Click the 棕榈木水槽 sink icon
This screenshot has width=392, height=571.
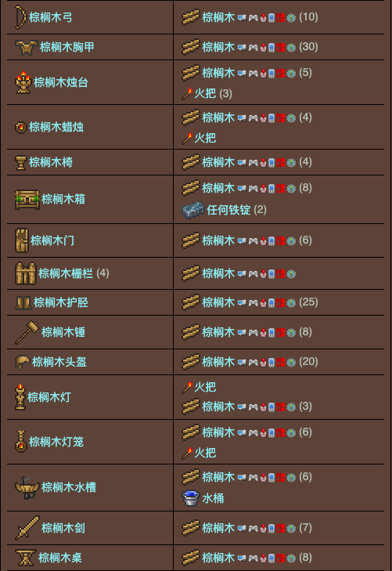(27, 487)
